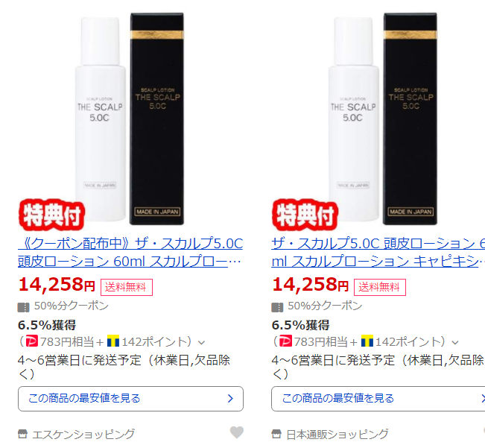Click the heart favorite icon for エスケンショッピング item

tap(237, 432)
